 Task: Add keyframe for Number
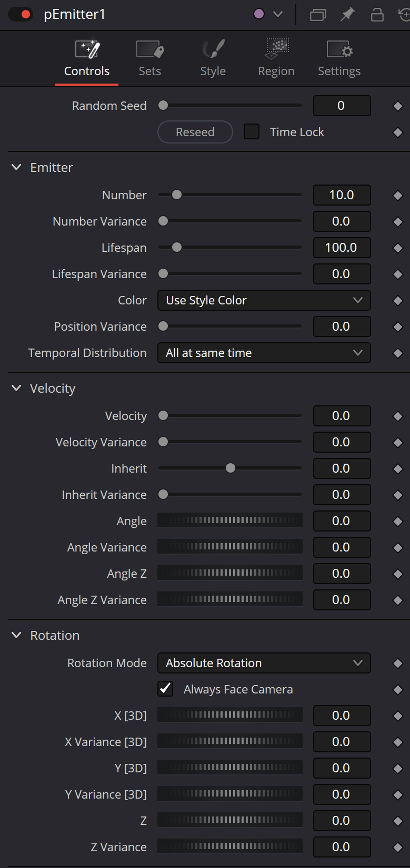coord(398,196)
